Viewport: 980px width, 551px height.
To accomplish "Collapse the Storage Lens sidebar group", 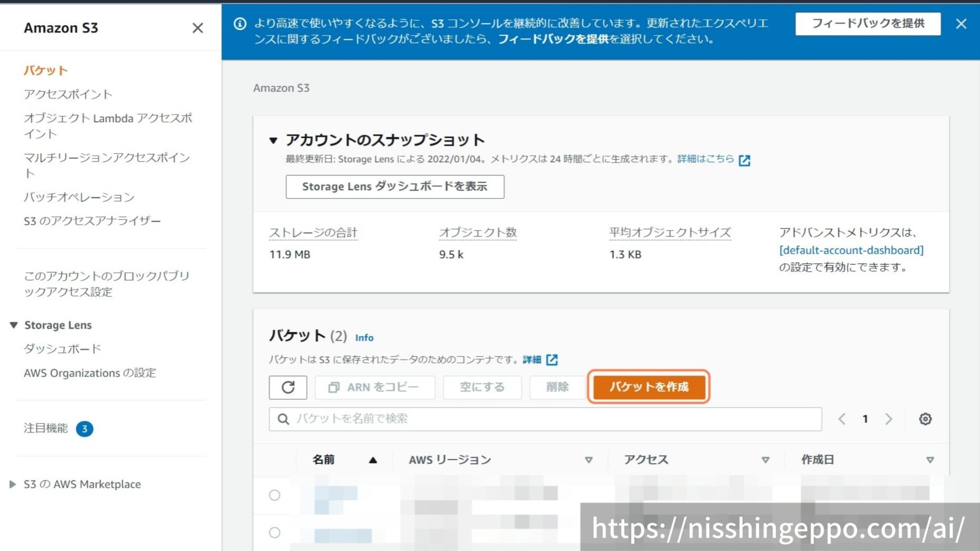I will tap(14, 325).
